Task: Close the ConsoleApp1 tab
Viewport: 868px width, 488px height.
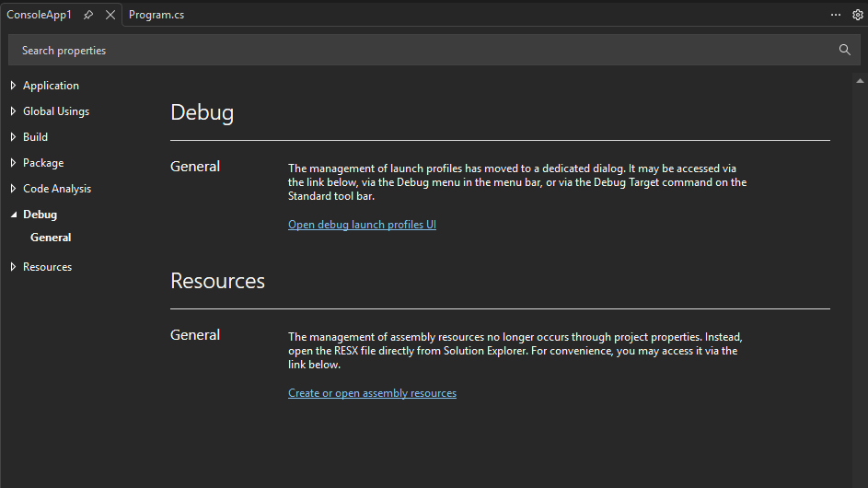Action: [x=110, y=15]
